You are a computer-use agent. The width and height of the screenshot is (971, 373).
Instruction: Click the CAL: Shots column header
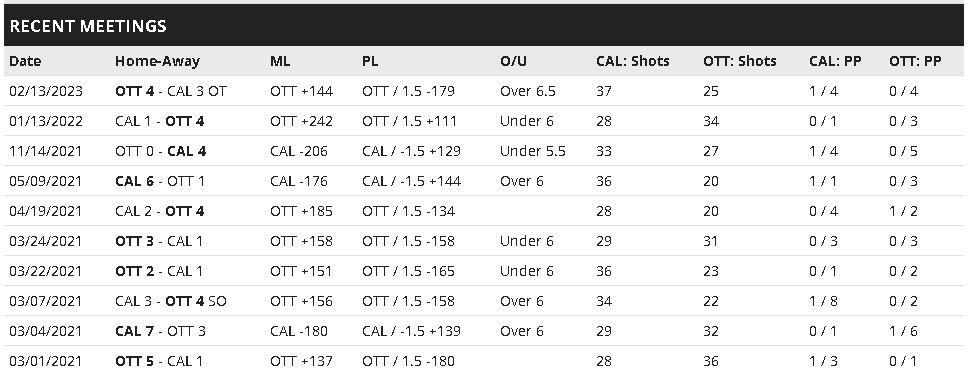tap(633, 61)
